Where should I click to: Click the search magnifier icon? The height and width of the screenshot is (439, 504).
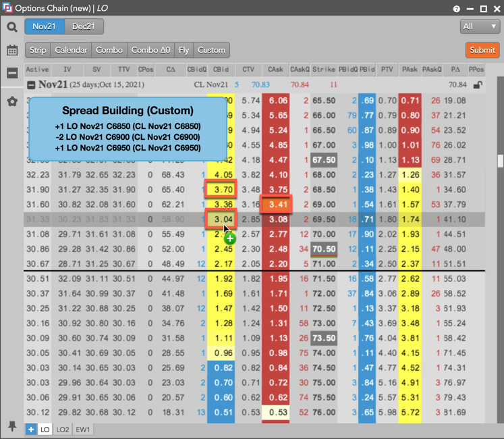click(x=12, y=27)
